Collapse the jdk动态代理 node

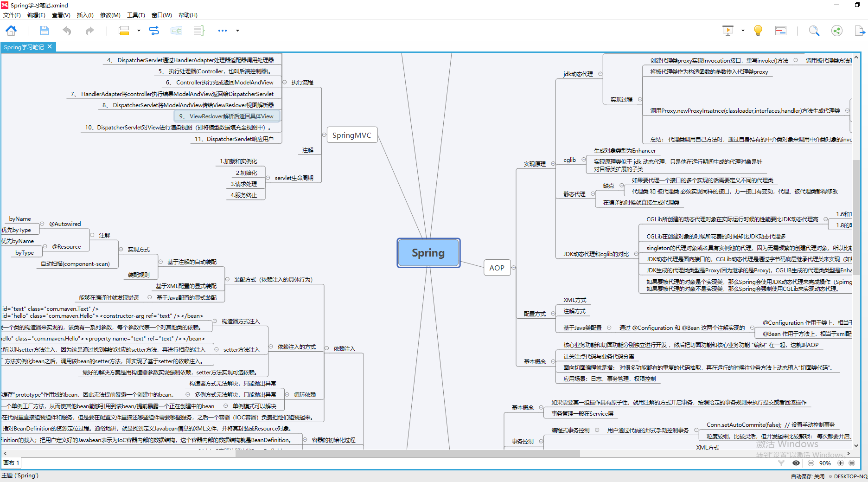pyautogui.click(x=600, y=74)
